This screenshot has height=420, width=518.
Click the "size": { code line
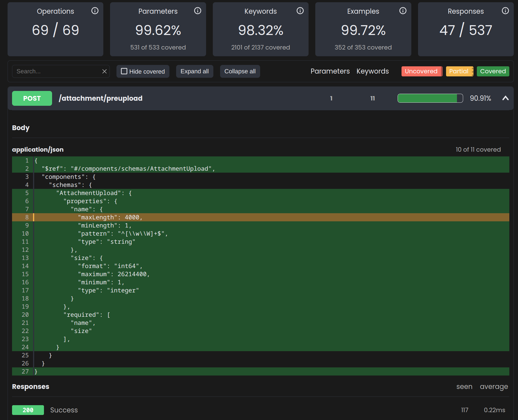[261, 258]
